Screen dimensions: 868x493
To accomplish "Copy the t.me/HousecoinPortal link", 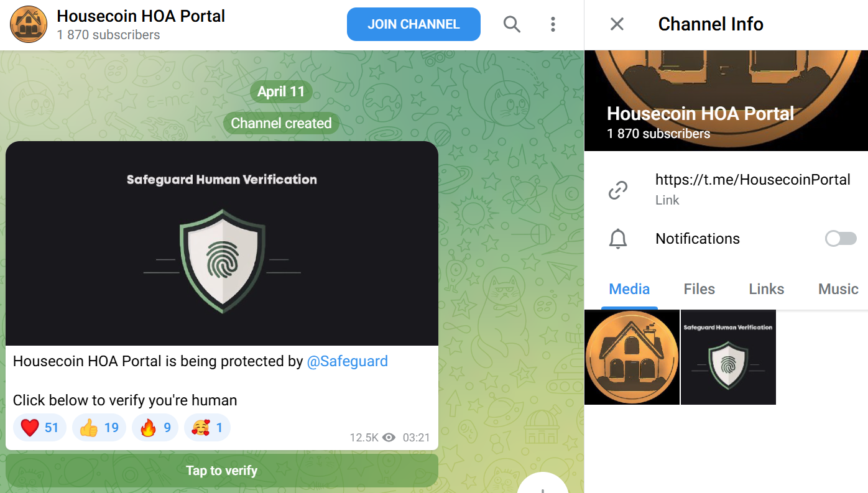I will point(752,180).
